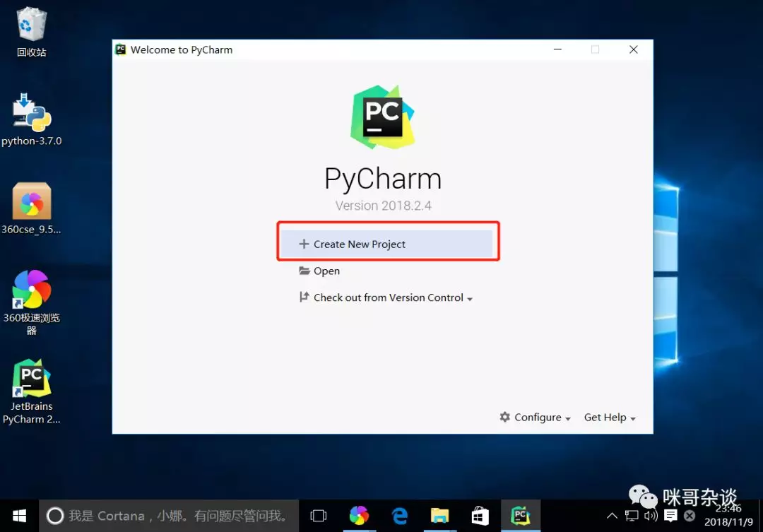Select the 360极速浏览器 desktop shortcut
The width and height of the screenshot is (763, 532).
(32, 302)
